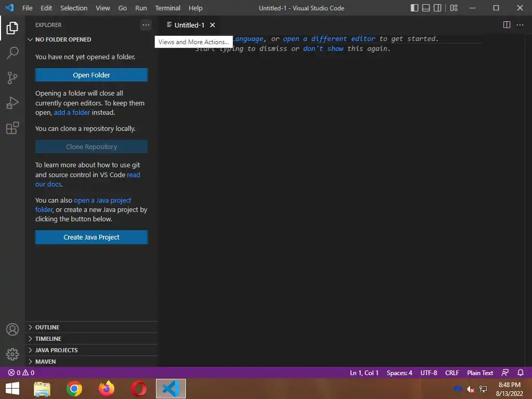Expand the JAVA PROJECTS section
The height and width of the screenshot is (399, 532).
point(91,350)
